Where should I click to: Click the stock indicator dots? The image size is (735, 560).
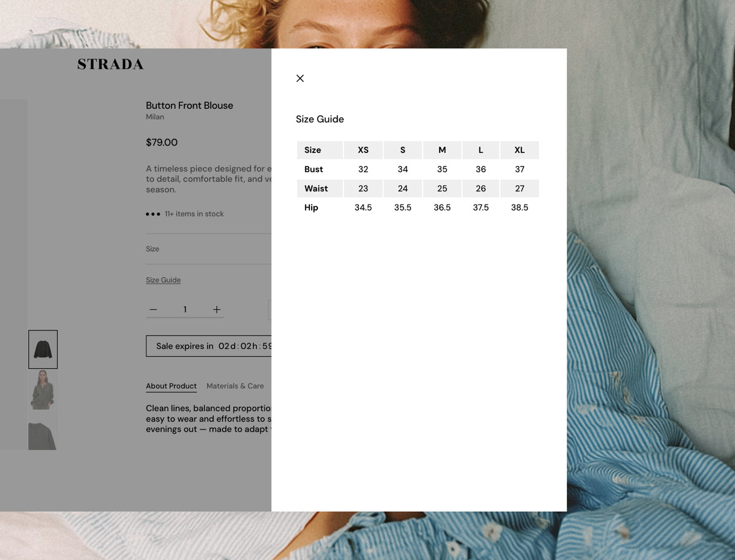coord(153,214)
